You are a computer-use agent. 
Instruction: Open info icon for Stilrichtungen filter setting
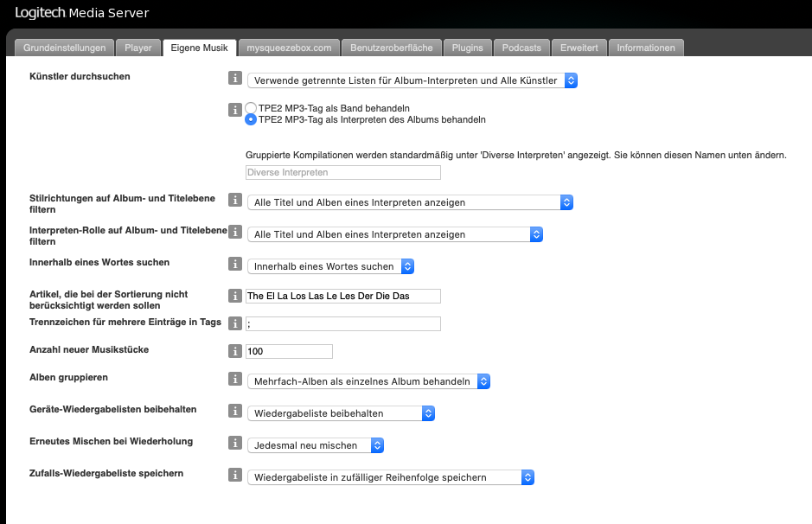pos(234,200)
